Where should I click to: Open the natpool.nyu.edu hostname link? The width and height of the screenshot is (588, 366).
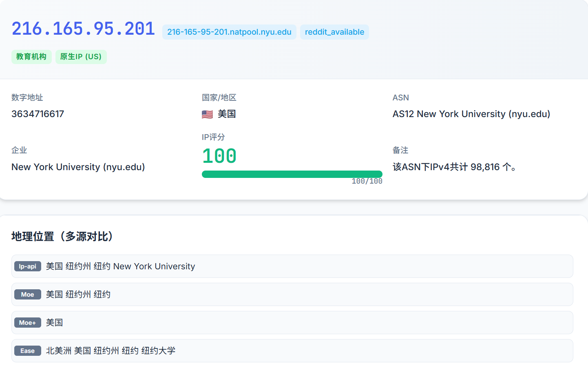click(229, 32)
